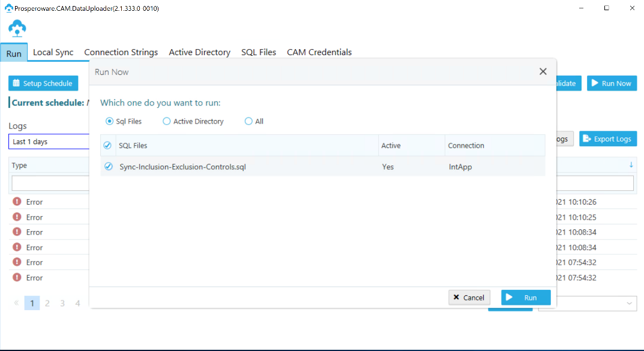Open the CAM Credentials tab
The image size is (644, 351).
(319, 52)
